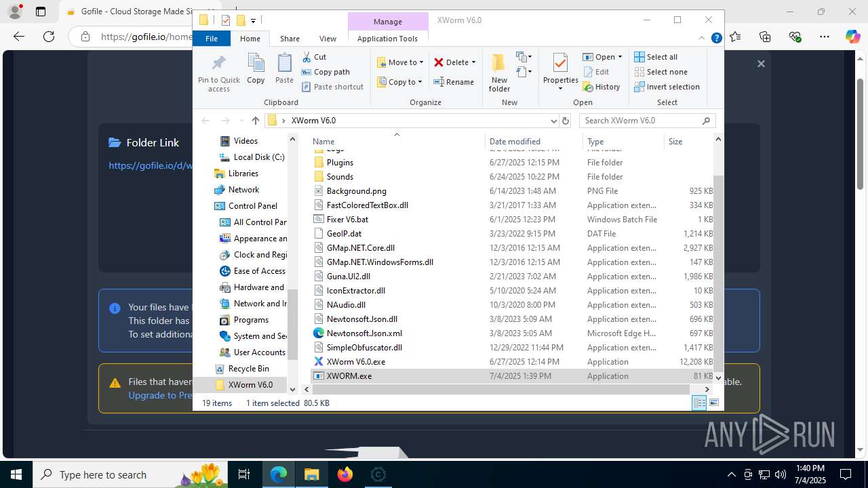Switch to the View ribbon tab
The height and width of the screenshot is (488, 868).
pyautogui.click(x=328, y=39)
